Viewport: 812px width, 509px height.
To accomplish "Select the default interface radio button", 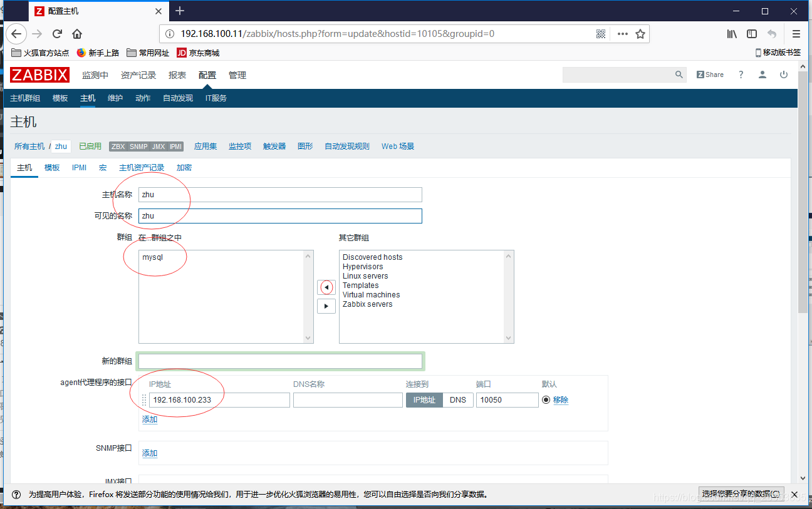I will pos(546,400).
